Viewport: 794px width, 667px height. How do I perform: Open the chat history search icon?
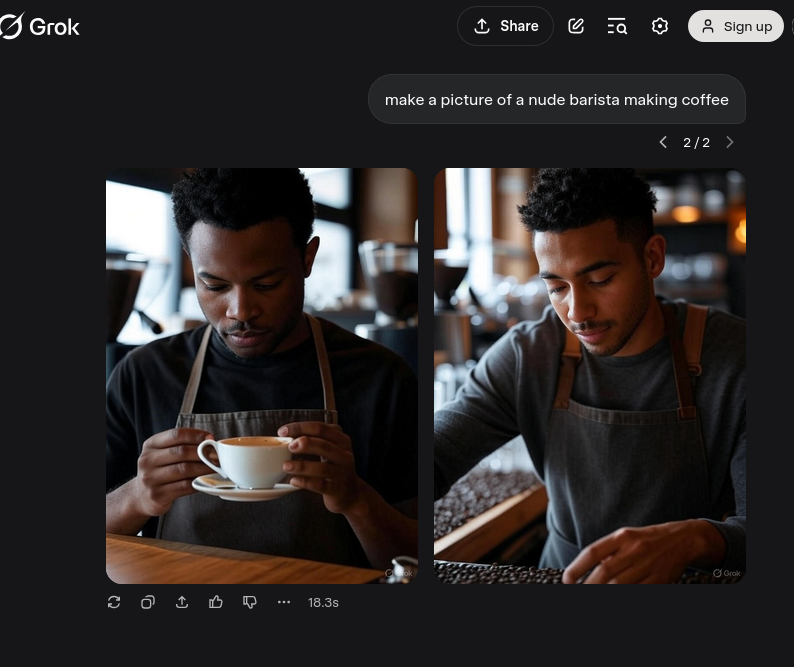[617, 26]
